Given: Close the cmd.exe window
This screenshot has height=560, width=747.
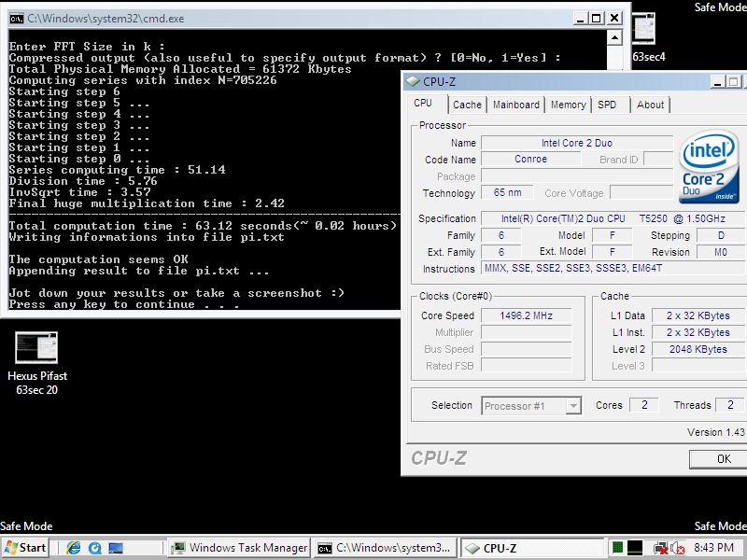Looking at the screenshot, I should pos(614,19).
